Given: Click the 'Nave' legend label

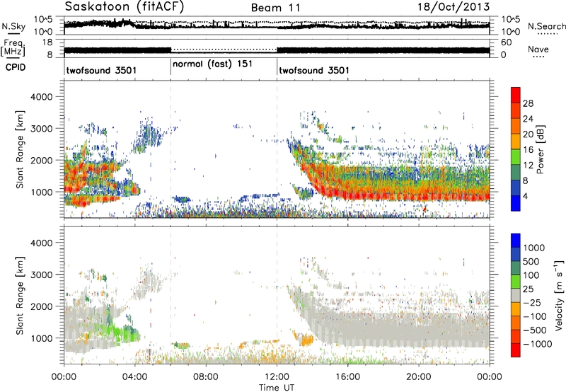Looking at the screenshot, I should tap(538, 50).
